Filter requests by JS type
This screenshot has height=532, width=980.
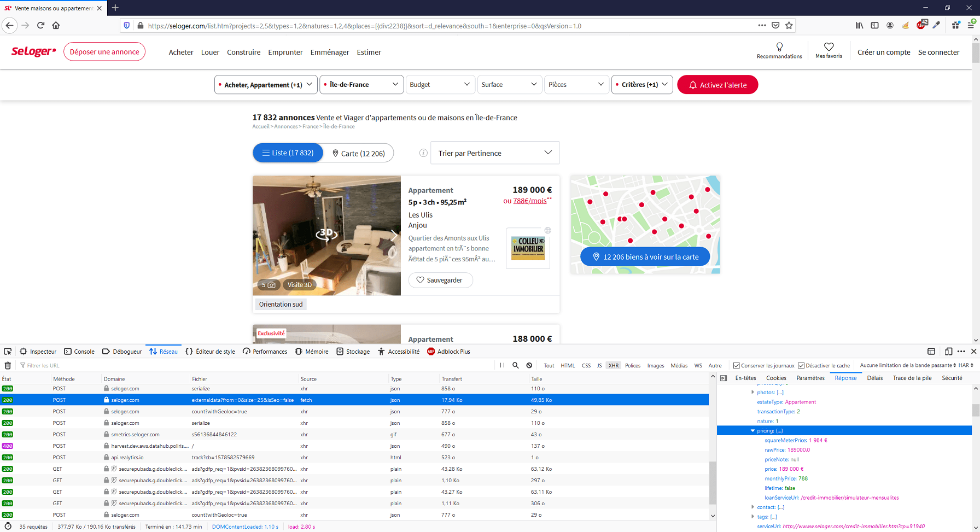click(x=599, y=365)
